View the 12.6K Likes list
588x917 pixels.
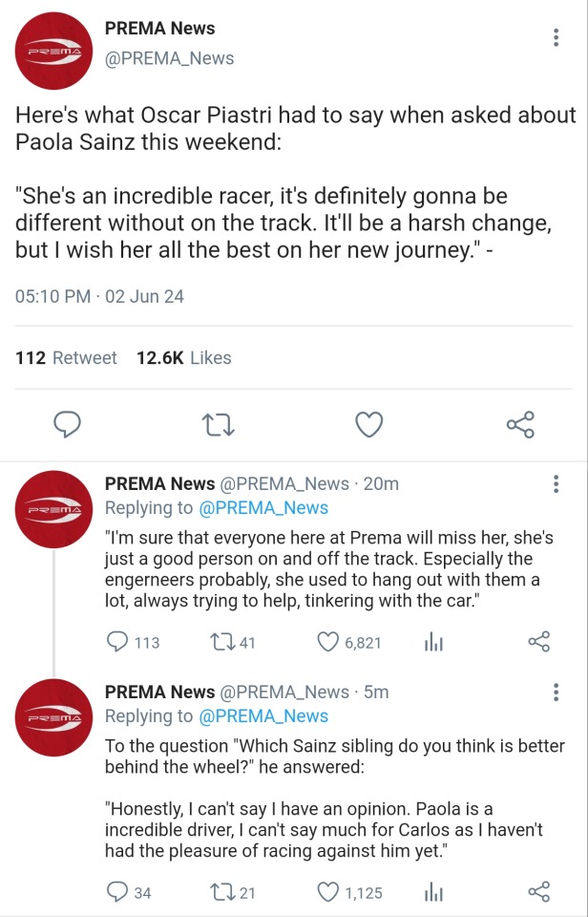point(184,358)
